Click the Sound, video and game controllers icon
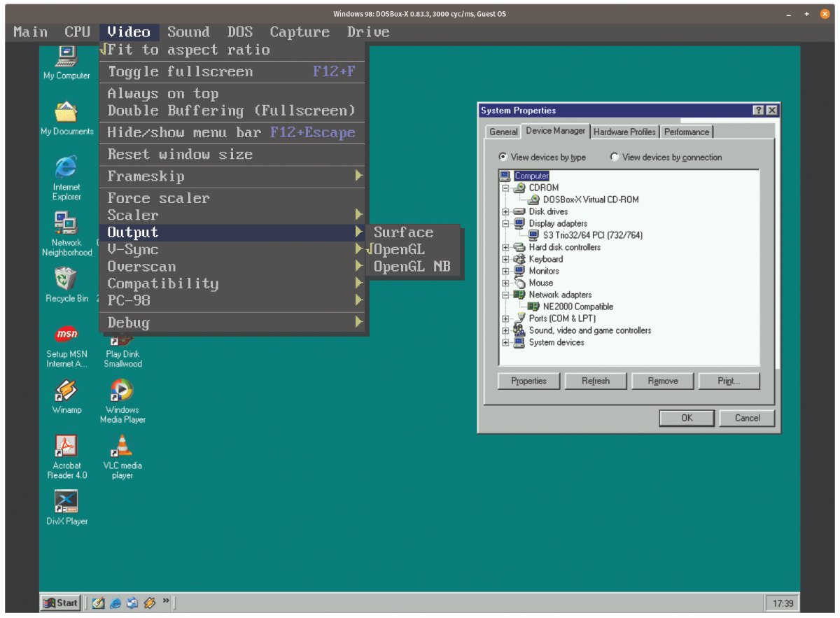This screenshot has height=618, width=840. point(519,330)
